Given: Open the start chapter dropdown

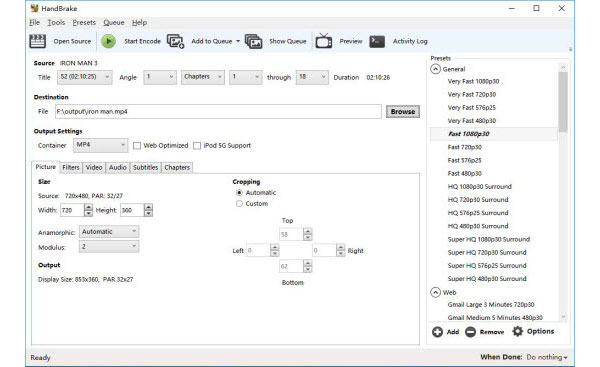Looking at the screenshot, I should pos(246,77).
